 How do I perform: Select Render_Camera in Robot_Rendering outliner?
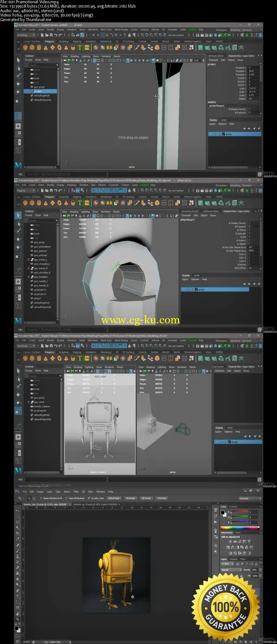tap(41, 406)
